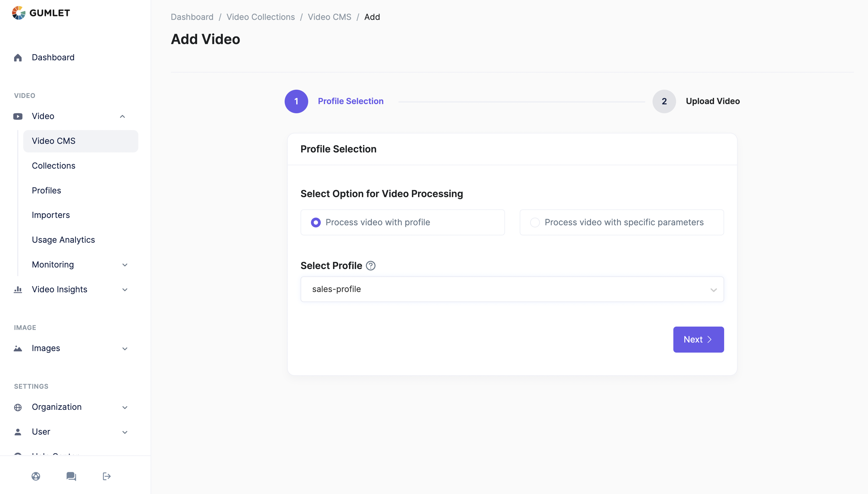
Task: Open the chat support icon
Action: click(x=71, y=476)
